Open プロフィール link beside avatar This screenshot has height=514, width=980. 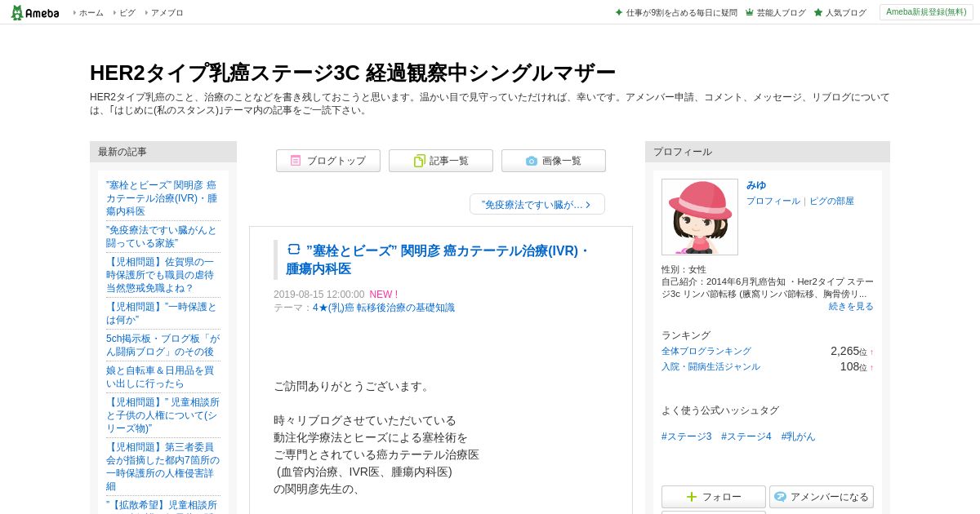tap(773, 201)
